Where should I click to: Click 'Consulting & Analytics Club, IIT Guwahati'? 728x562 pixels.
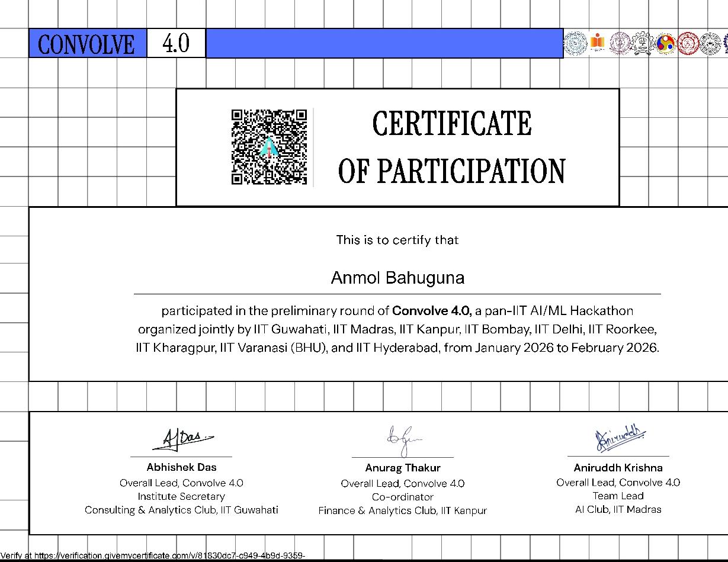(181, 510)
